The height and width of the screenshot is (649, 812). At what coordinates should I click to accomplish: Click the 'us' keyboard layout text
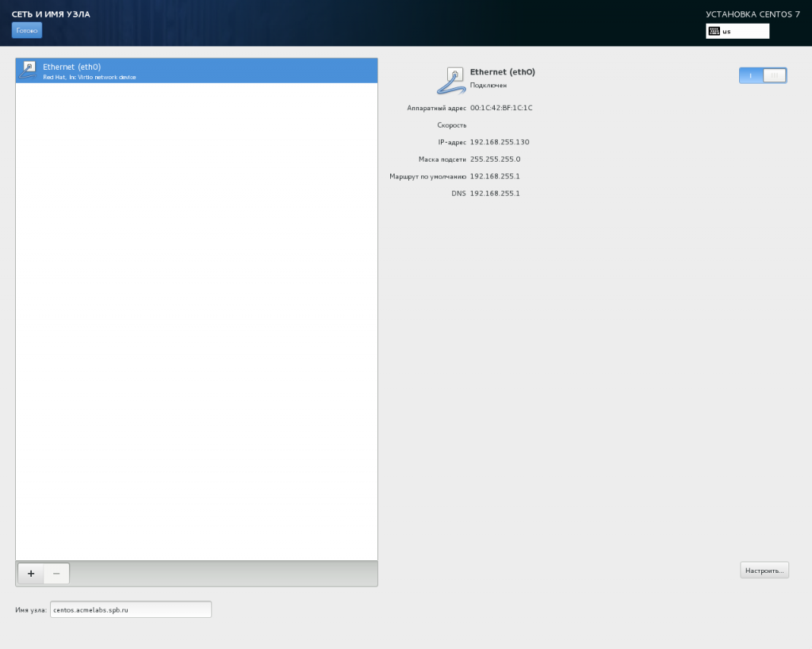pos(726,32)
